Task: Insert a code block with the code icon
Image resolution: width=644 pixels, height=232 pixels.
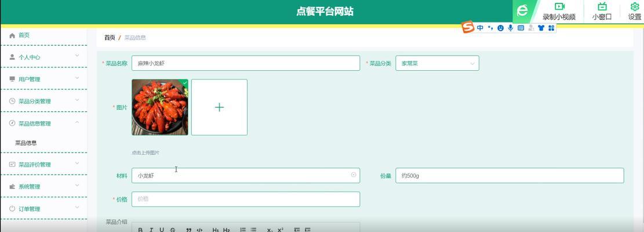Action: tap(199, 230)
